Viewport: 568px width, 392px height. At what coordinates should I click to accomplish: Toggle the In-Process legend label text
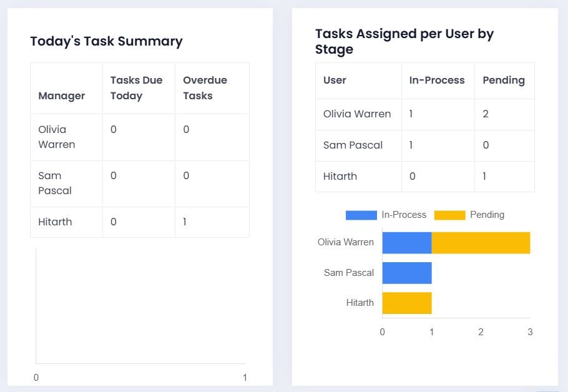[404, 215]
